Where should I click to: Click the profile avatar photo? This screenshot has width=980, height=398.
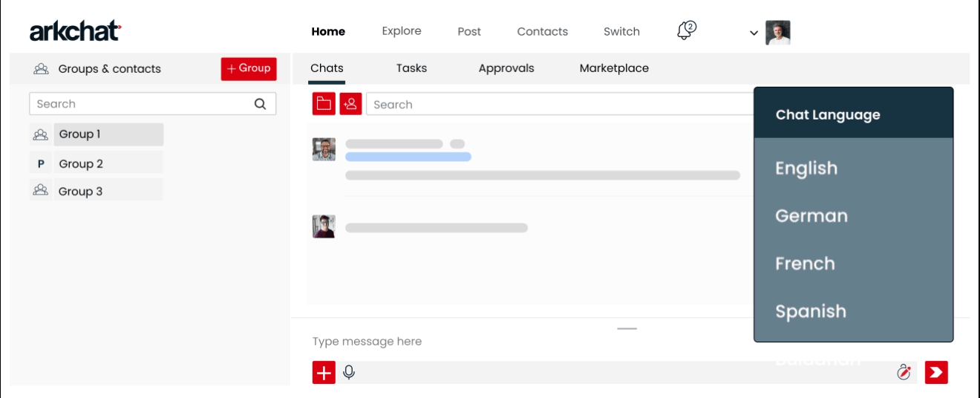(778, 33)
